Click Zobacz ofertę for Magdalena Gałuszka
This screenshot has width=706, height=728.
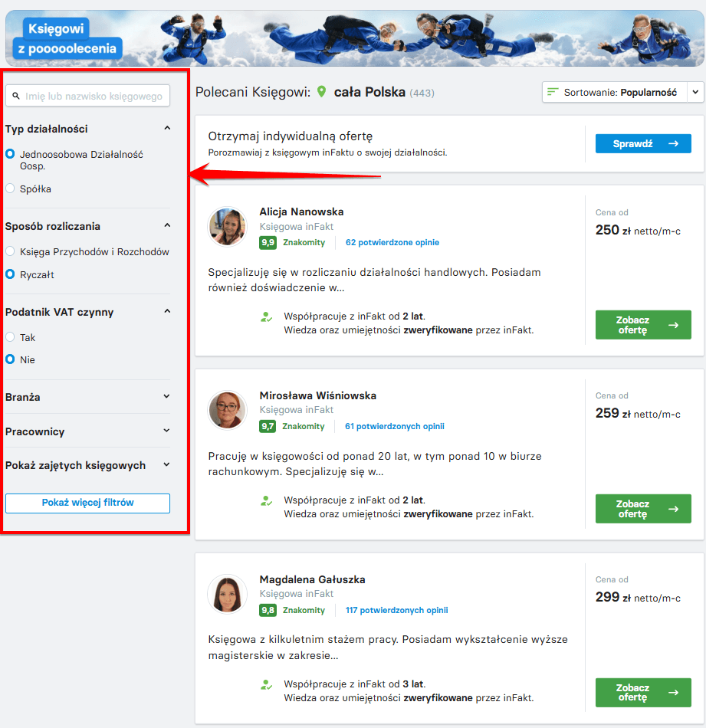click(643, 693)
